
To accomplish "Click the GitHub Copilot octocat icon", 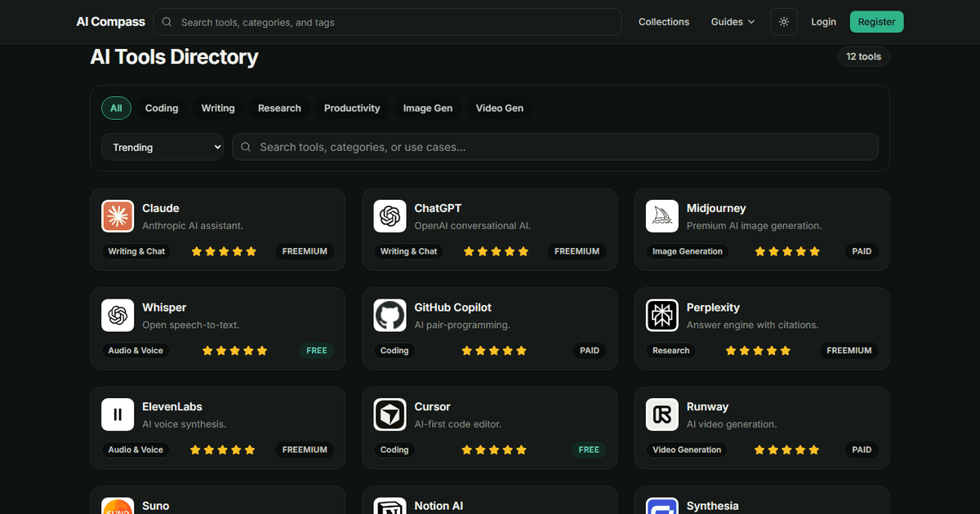I will pos(390,316).
